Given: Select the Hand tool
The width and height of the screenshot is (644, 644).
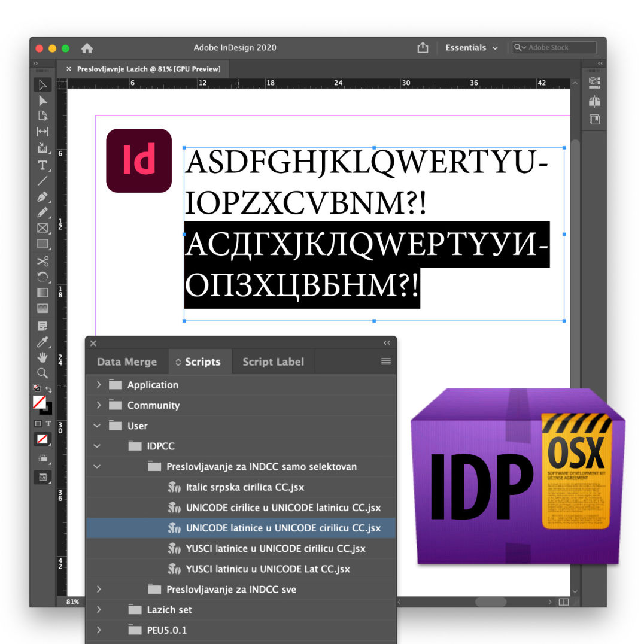Looking at the screenshot, I should tap(42, 357).
